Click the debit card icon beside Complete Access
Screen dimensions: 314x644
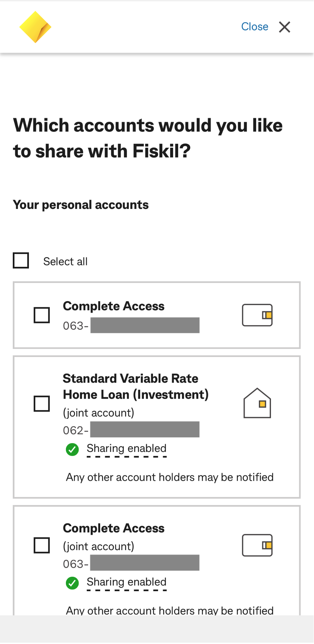(x=257, y=315)
